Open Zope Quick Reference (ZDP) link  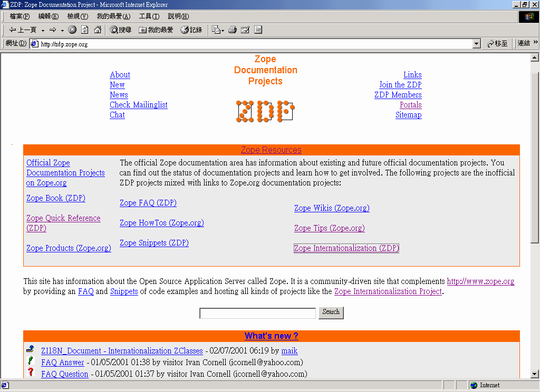[x=63, y=223]
